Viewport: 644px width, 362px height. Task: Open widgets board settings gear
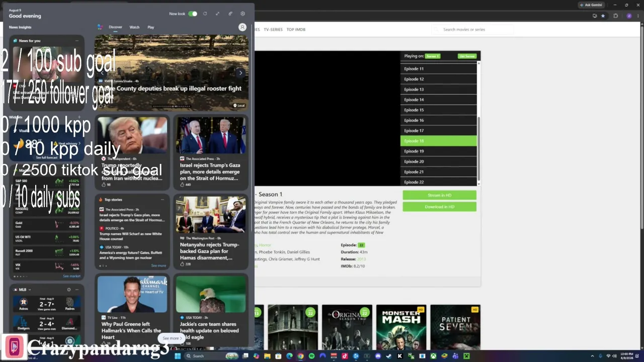pyautogui.click(x=243, y=14)
